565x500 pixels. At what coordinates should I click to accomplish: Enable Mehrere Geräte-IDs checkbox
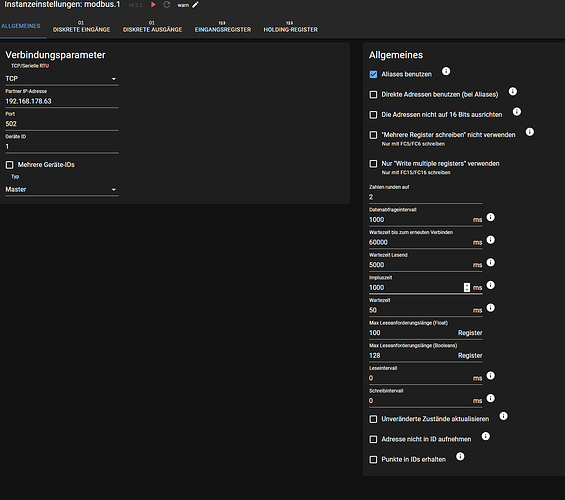[10, 165]
